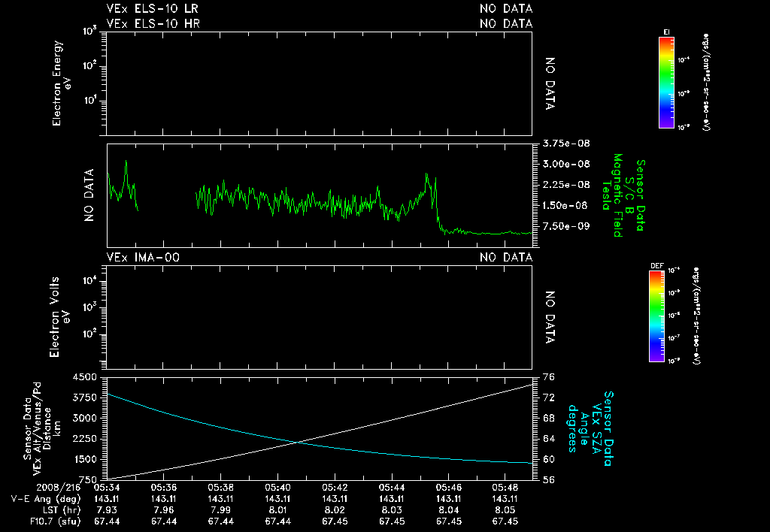Click the DEF rainbow color bar

tap(657, 316)
